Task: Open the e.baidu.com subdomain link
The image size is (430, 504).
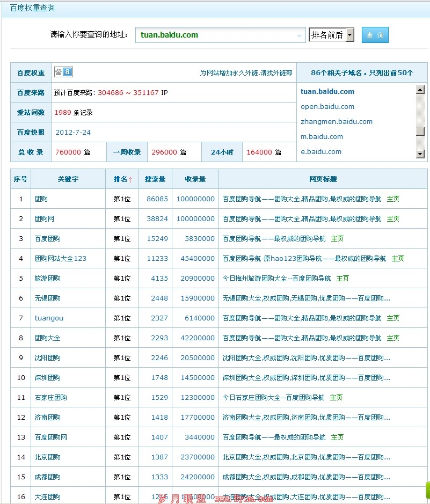Action: click(320, 152)
